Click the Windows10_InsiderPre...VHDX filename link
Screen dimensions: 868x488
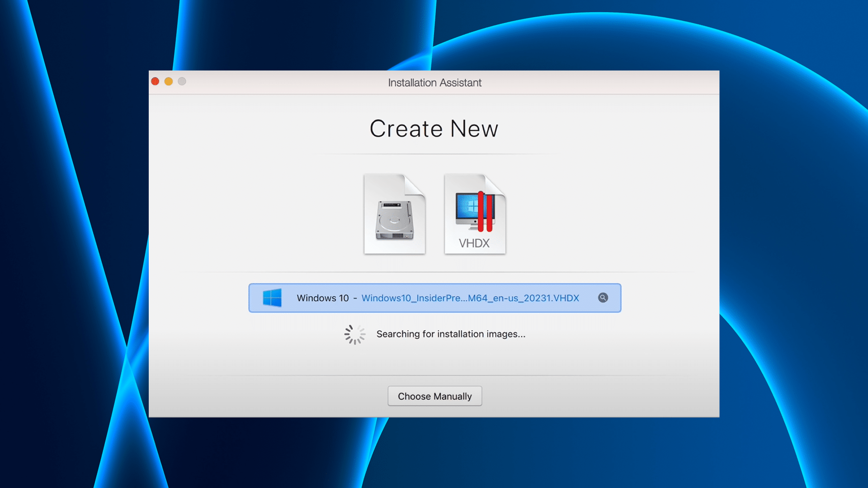(470, 298)
